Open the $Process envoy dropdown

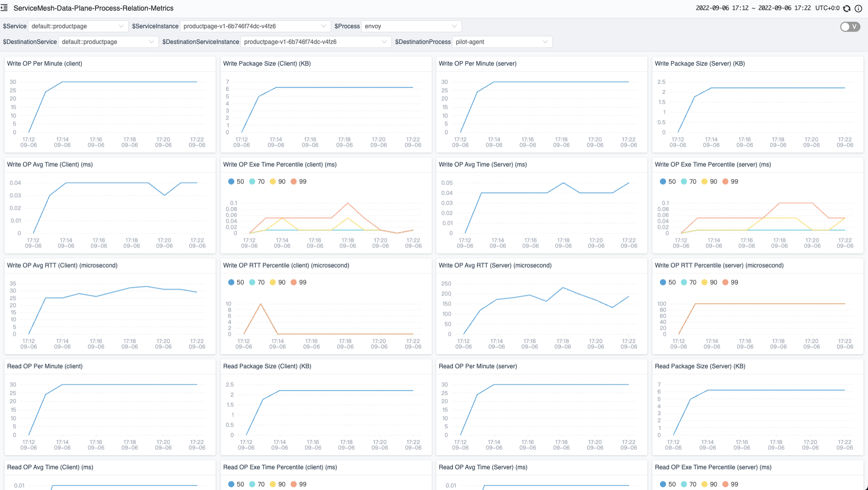pyautogui.click(x=411, y=26)
